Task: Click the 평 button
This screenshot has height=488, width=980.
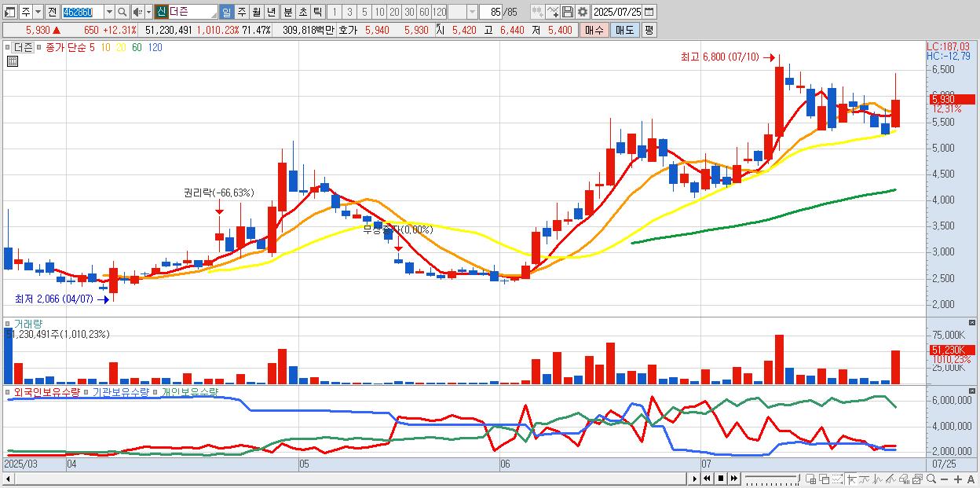Action: (x=649, y=30)
